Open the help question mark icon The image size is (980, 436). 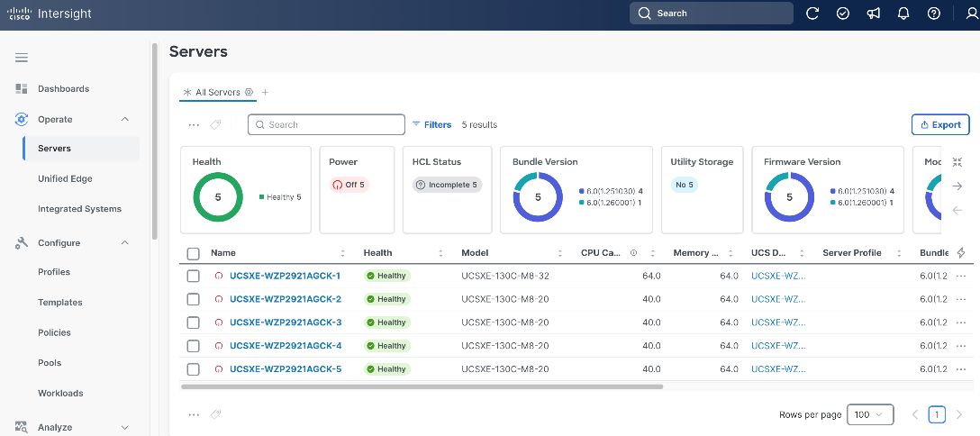point(934,14)
